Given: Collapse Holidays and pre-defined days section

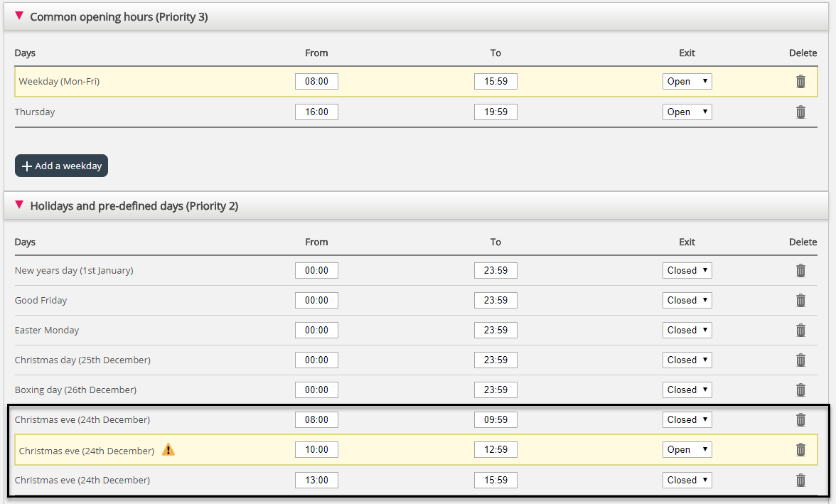Looking at the screenshot, I should click(x=19, y=205).
